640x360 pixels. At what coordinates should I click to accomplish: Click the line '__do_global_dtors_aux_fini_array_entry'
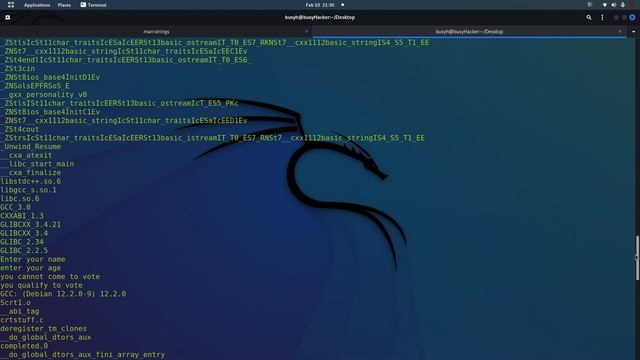coord(82,355)
